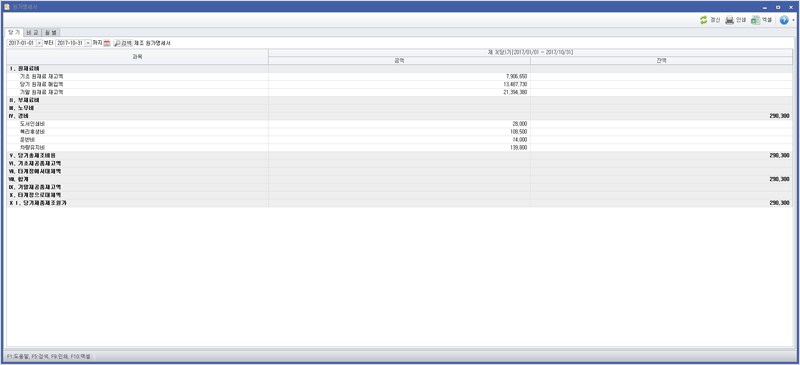800x365 pixels.
Task: Open help with the blue question icon
Action: [x=784, y=20]
